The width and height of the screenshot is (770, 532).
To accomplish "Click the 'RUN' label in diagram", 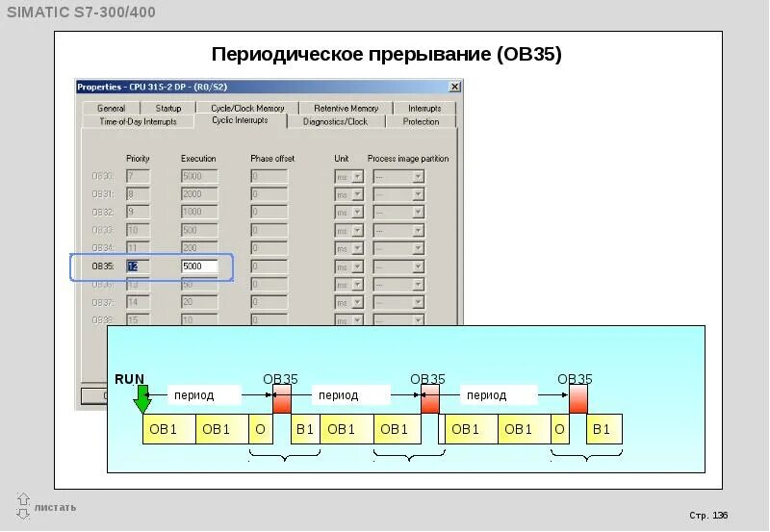I will 130,379.
